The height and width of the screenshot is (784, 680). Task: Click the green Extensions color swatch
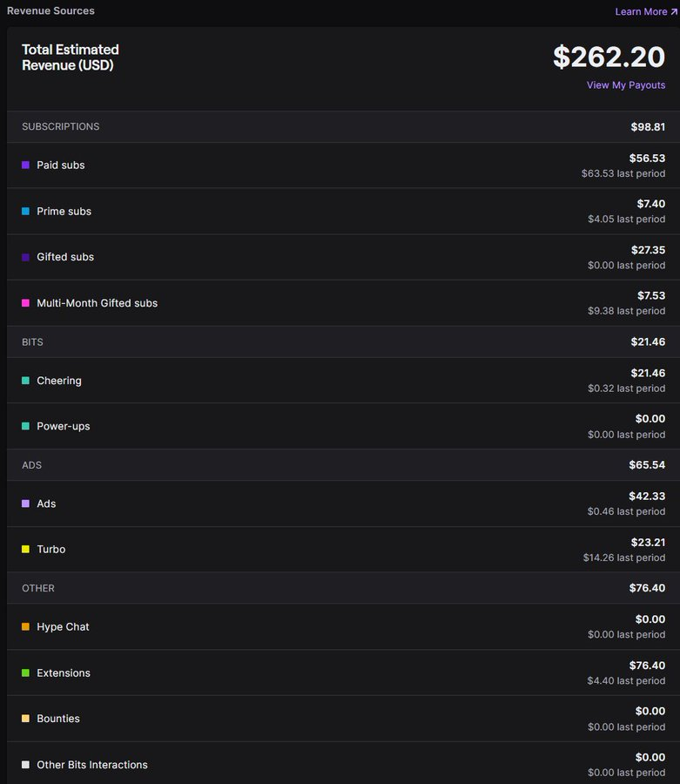point(25,672)
